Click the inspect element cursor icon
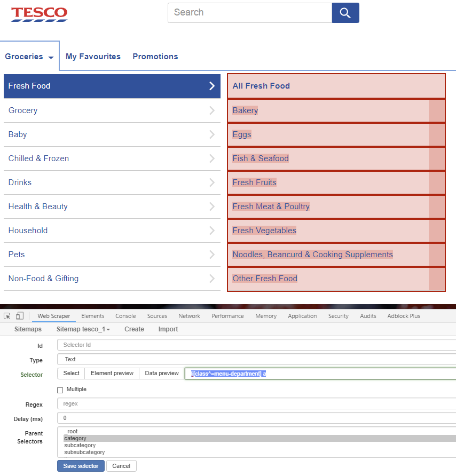Image resolution: width=456 pixels, height=476 pixels. (x=7, y=316)
